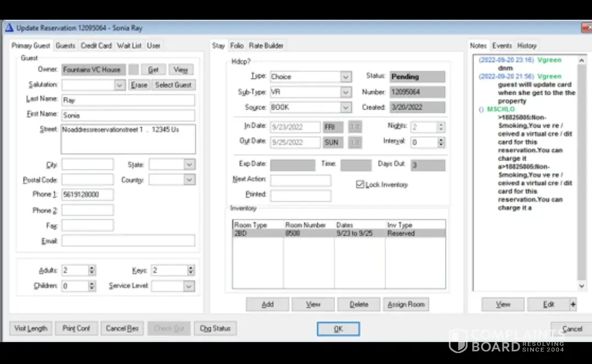The height and width of the screenshot is (364, 592).
Task: Expand the Service Level dropdown
Action: point(189,286)
